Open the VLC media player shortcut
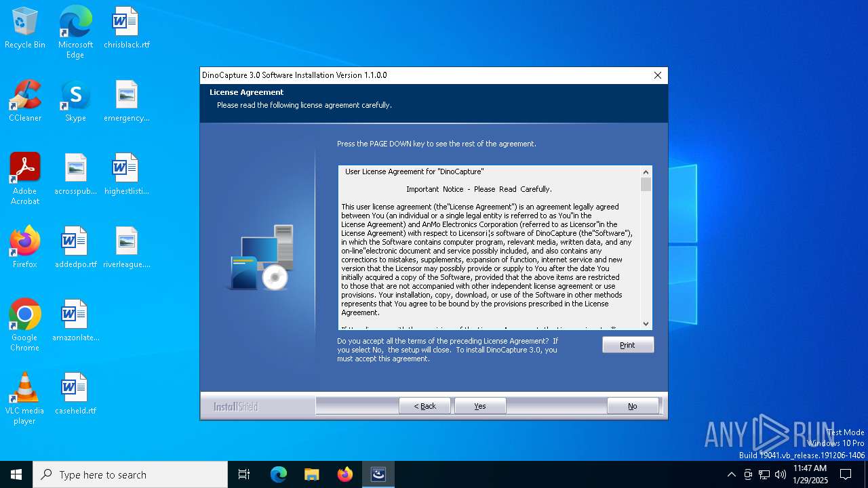 tap(25, 399)
